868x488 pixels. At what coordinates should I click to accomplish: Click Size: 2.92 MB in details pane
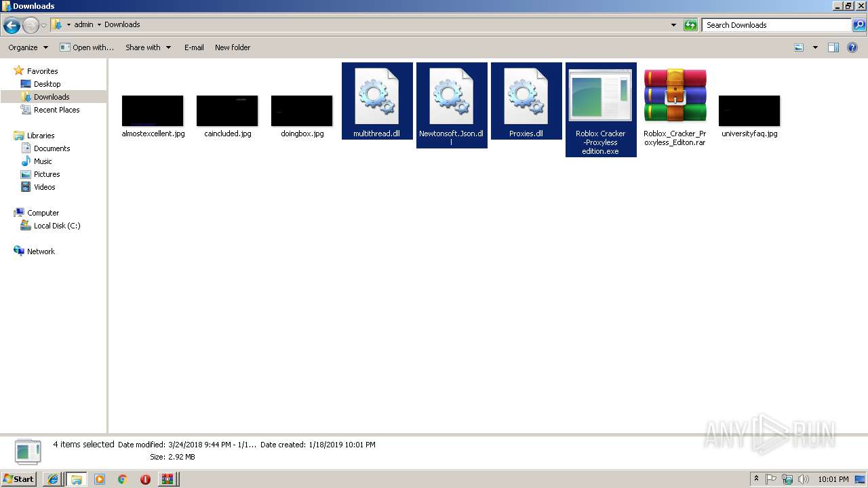[x=172, y=457]
